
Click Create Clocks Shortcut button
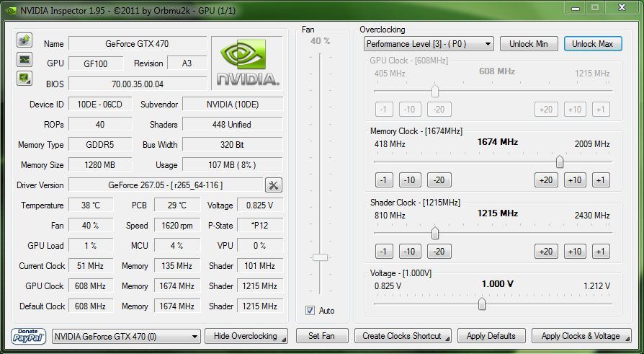pyautogui.click(x=403, y=336)
